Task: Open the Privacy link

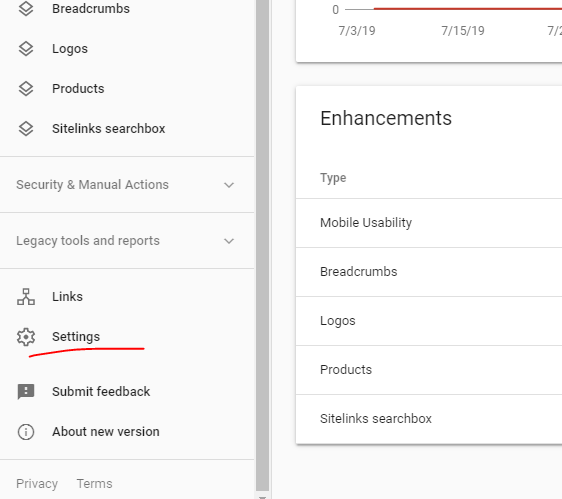Action: point(37,484)
